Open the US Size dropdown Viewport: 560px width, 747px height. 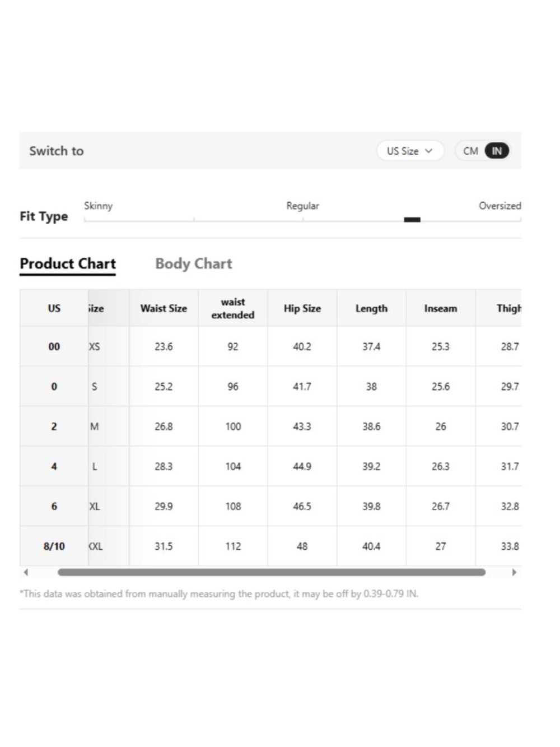click(410, 151)
